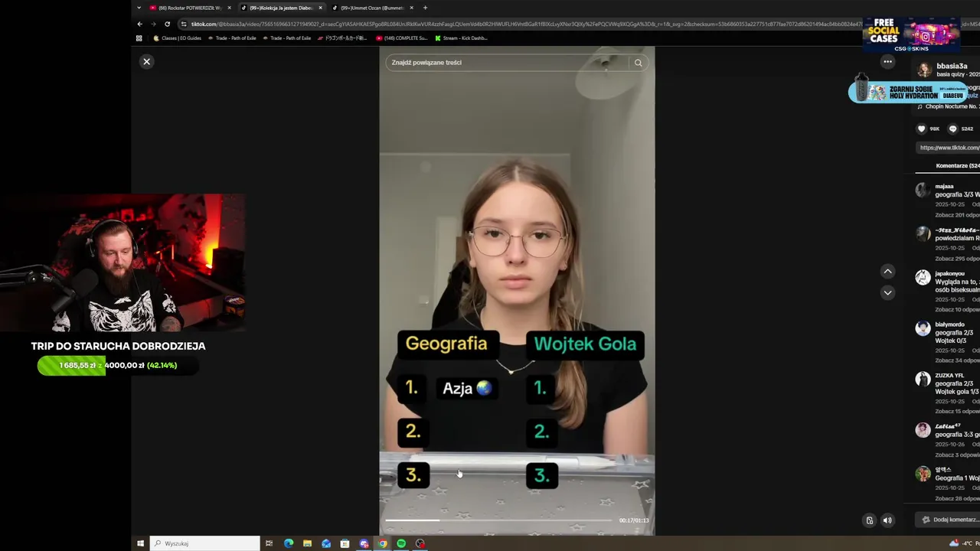Expand Zobacz 10 replies under japakonyou comment
The image size is (980, 551).
[x=956, y=309]
